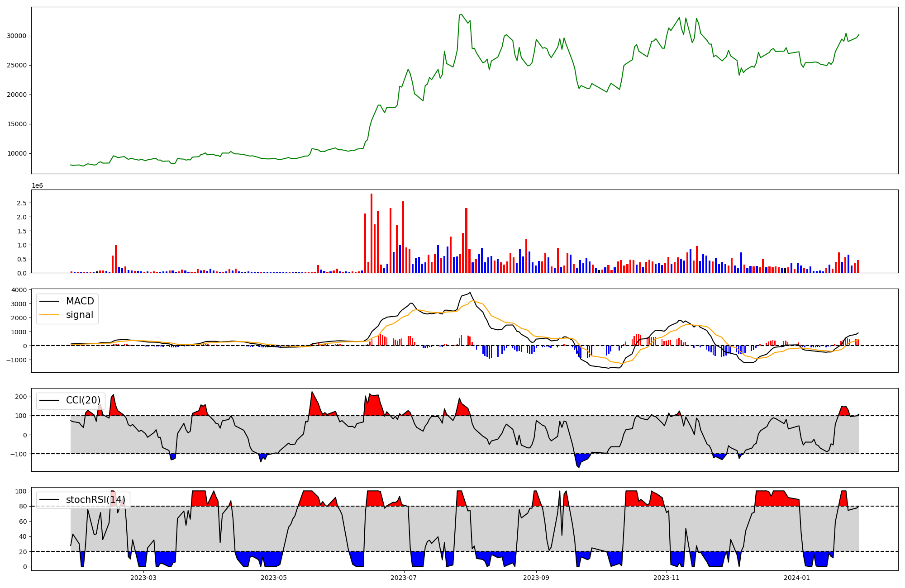Click the 30000 price axis tick label

(18, 36)
